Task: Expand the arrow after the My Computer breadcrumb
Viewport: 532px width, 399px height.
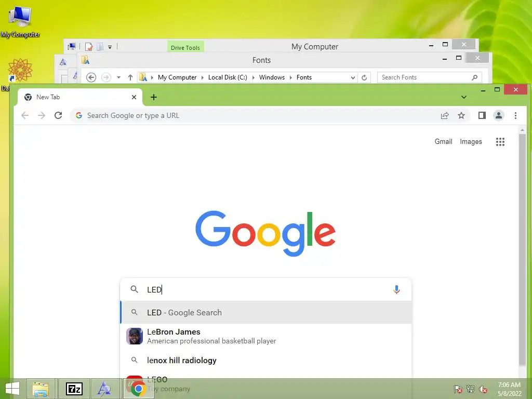Action: 203,78
